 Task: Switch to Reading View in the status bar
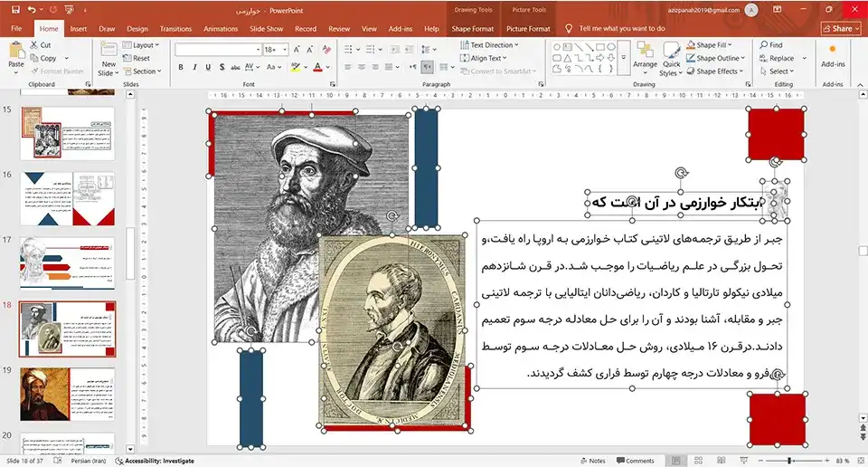721,461
